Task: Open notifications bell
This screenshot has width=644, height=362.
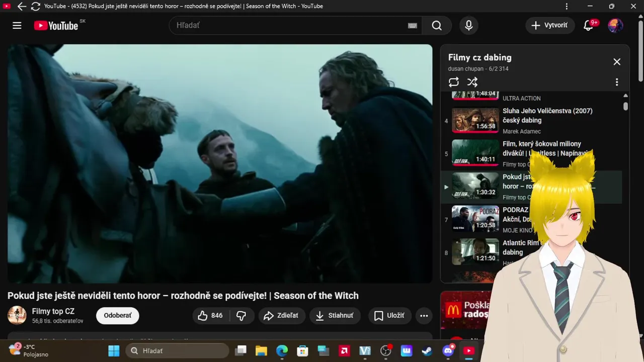Action: click(x=588, y=26)
